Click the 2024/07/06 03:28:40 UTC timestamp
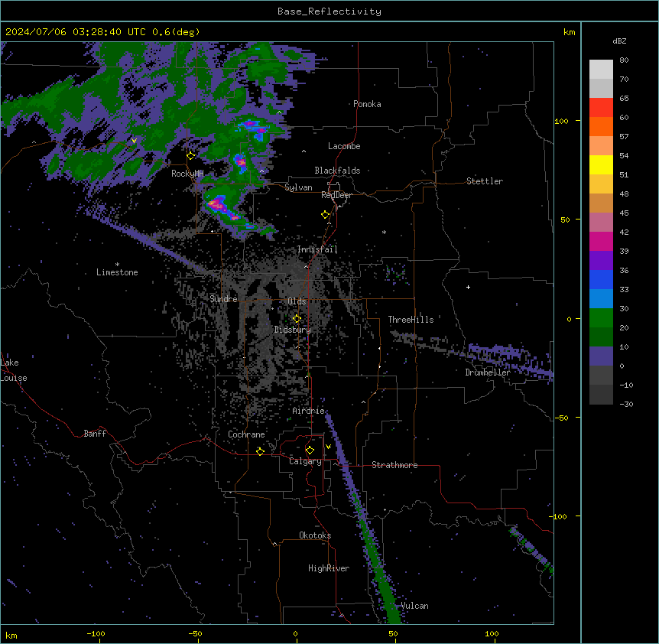Image resolution: width=659 pixels, height=644 pixels. tap(76, 32)
